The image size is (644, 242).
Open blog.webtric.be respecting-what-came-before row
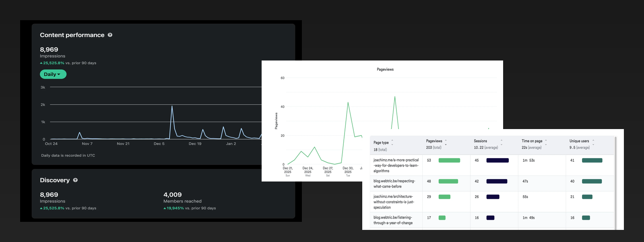[394, 184]
